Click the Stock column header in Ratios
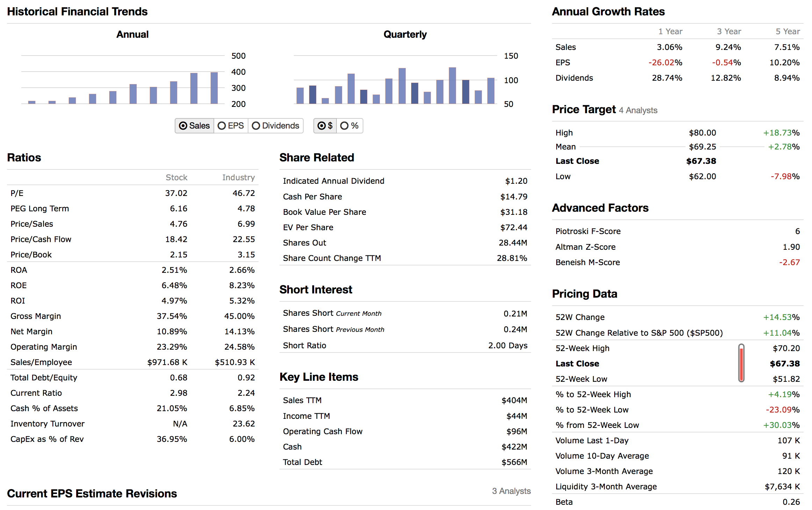812x510 pixels. pyautogui.click(x=176, y=177)
